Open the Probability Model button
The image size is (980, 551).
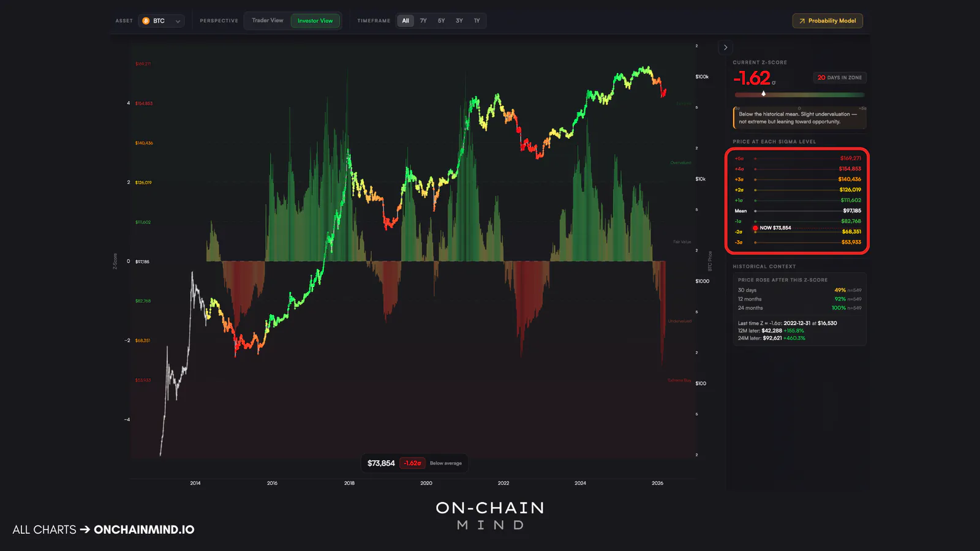pos(827,21)
